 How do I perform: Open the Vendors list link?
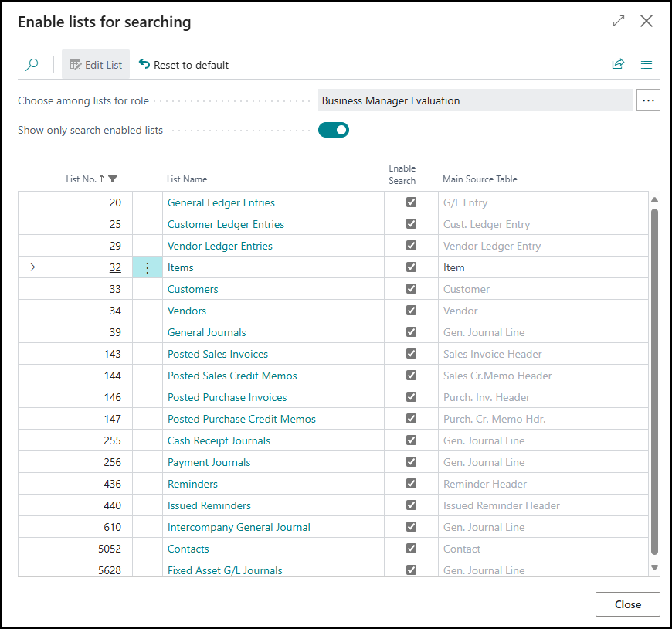186,311
